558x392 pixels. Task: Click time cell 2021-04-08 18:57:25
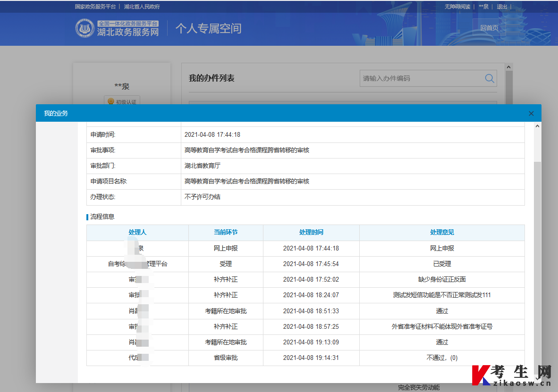tap(311, 326)
